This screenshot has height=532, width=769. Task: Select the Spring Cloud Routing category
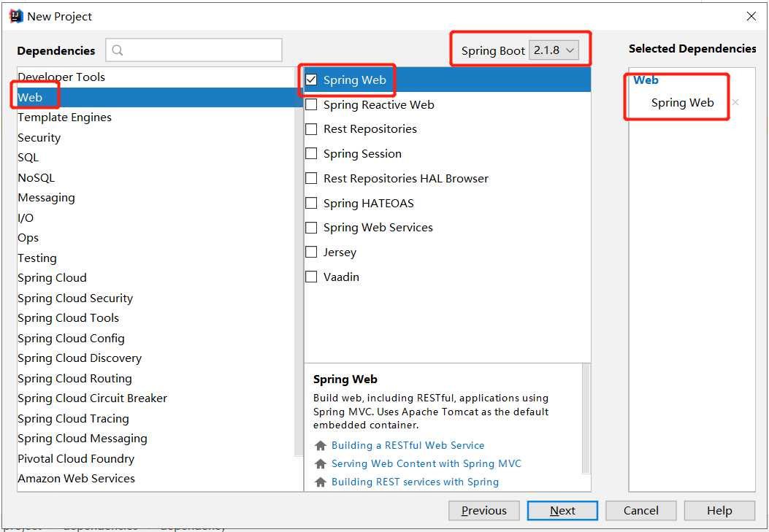pyautogui.click(x=156, y=378)
